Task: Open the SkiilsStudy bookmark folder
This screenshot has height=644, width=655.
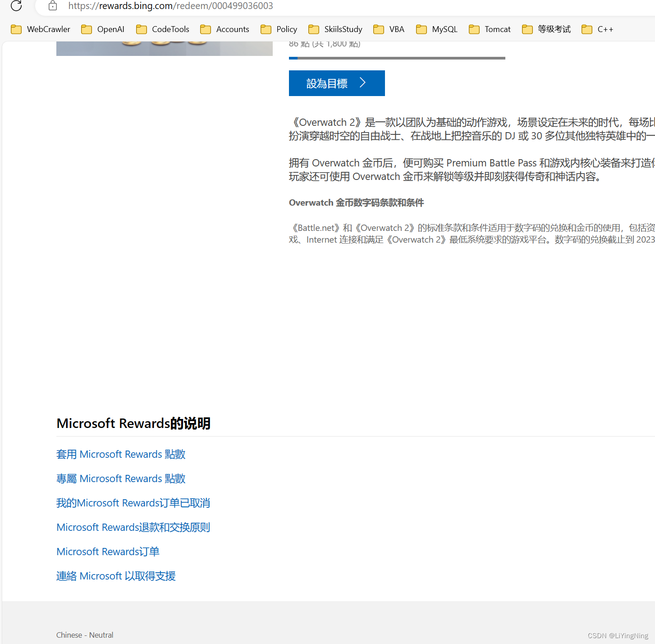Action: point(335,29)
